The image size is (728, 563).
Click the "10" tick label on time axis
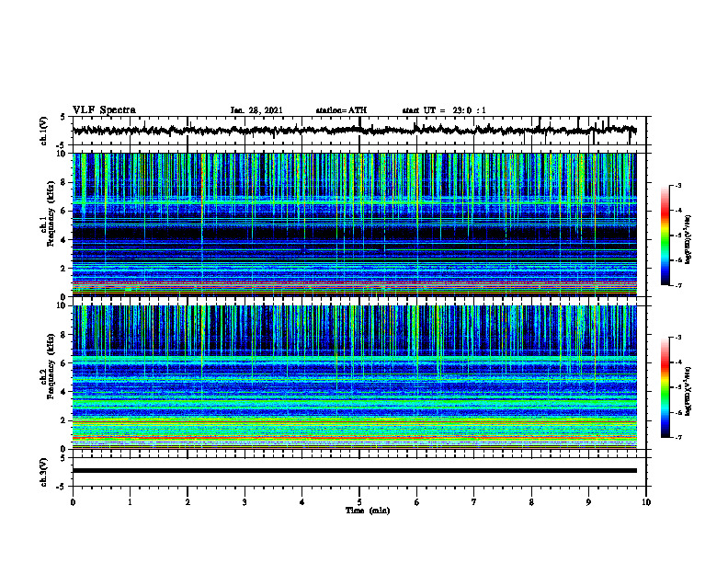tap(646, 502)
